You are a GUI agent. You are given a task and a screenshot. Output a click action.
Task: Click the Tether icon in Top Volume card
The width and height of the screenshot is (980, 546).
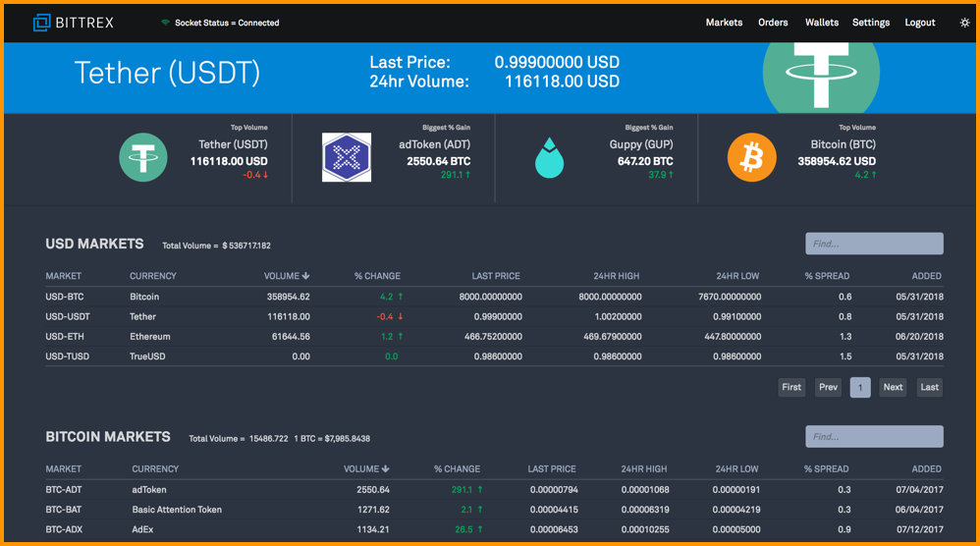click(x=143, y=157)
